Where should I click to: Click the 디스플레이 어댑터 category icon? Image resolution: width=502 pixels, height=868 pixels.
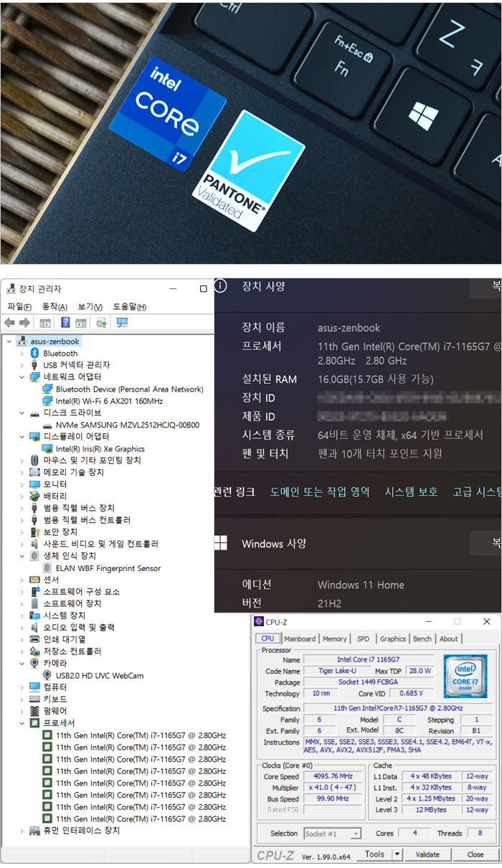(34, 436)
